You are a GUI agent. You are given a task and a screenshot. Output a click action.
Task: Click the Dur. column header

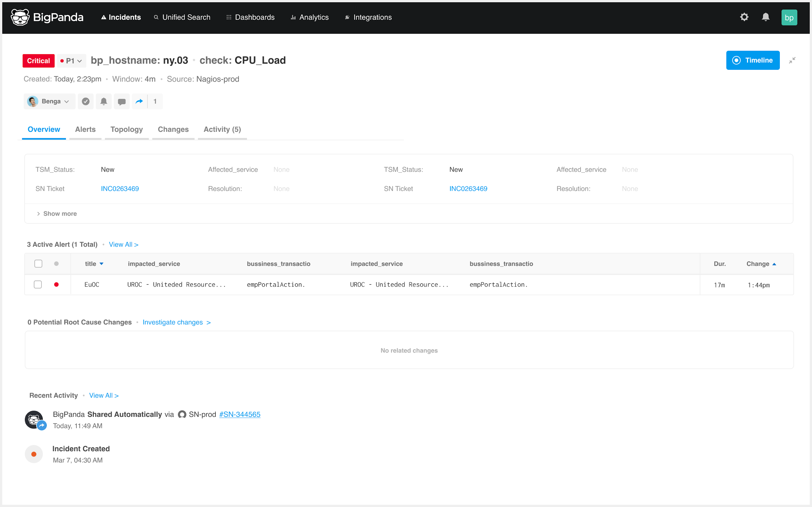pyautogui.click(x=719, y=264)
